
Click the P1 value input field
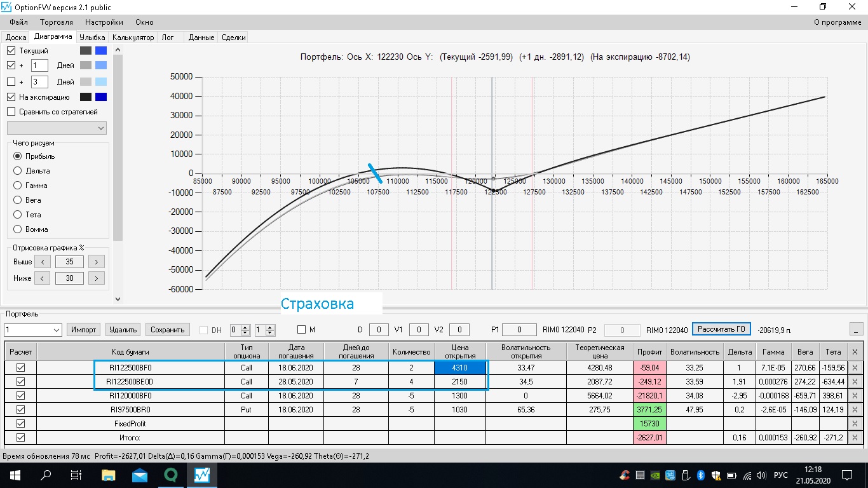(519, 330)
